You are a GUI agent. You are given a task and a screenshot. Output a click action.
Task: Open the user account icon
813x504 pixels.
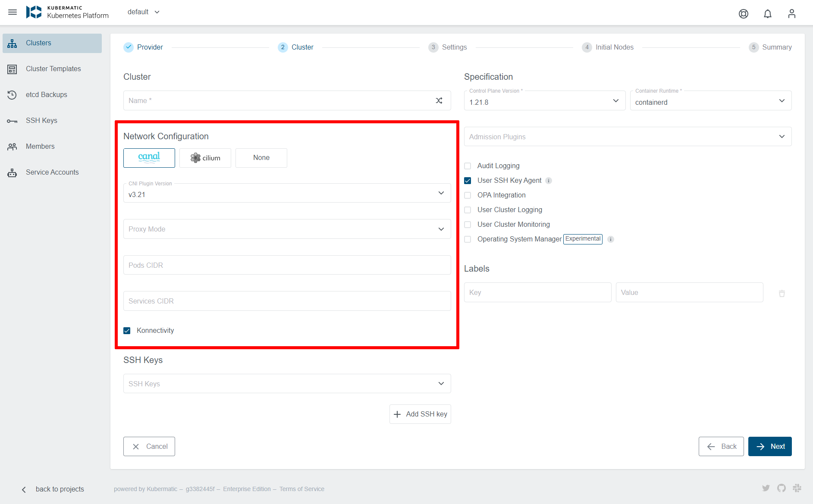791,13
